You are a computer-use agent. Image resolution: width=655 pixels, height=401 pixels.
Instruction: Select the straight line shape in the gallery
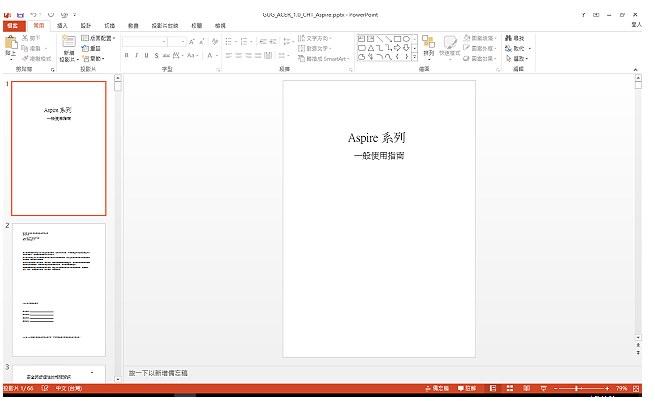(379, 39)
